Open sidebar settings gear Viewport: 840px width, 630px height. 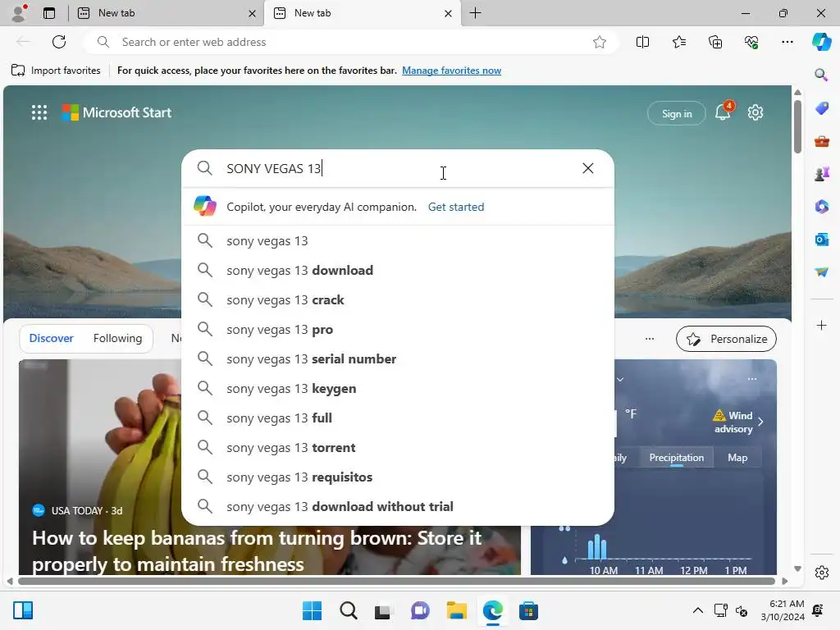point(821,573)
